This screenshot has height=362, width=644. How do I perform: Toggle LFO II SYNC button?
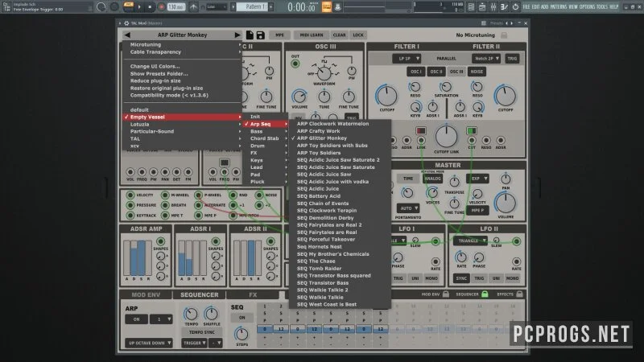(x=461, y=278)
